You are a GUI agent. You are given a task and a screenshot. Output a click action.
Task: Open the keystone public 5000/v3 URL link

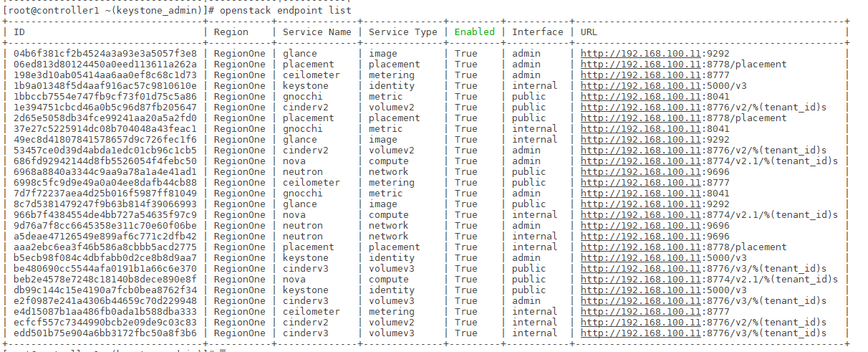(x=640, y=290)
